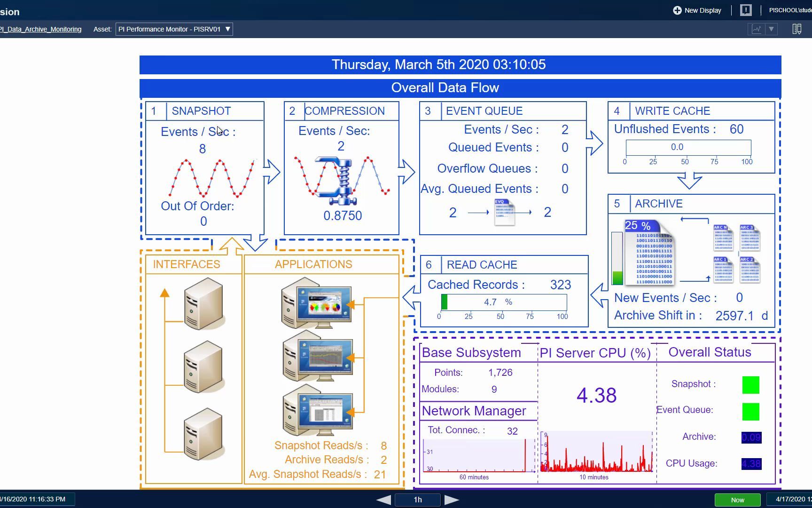Step the timeline back with the left arrow
The image size is (812, 508).
383,500
